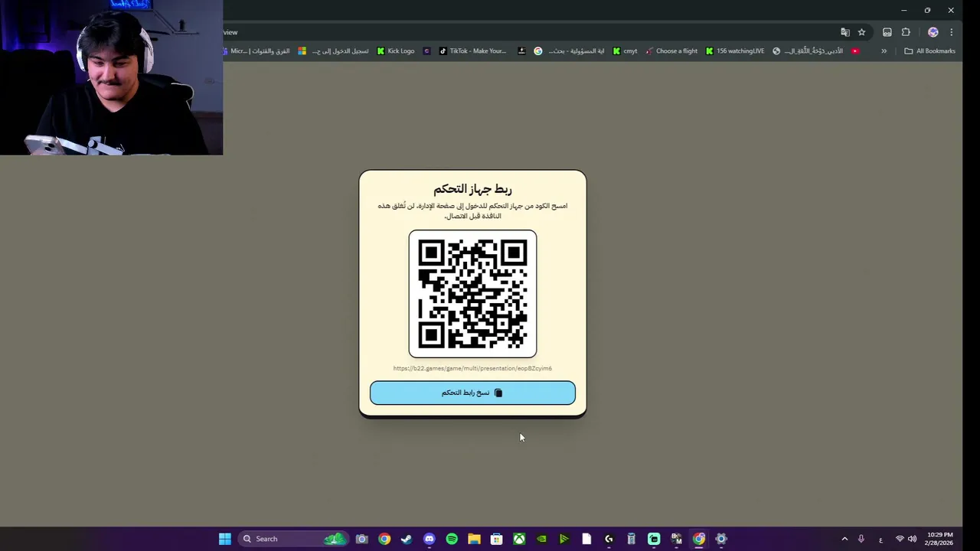The height and width of the screenshot is (551, 980).
Task: Open the Windows Start menu
Action: [x=224, y=539]
